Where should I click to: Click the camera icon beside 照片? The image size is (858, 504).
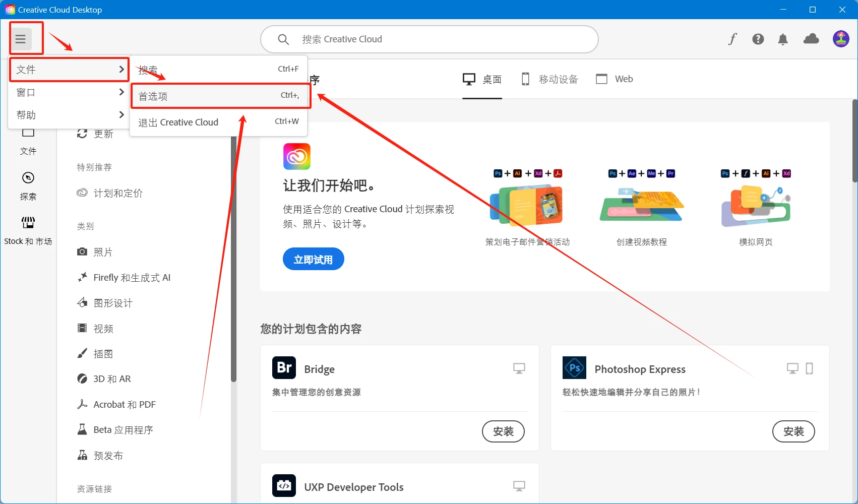coord(82,251)
